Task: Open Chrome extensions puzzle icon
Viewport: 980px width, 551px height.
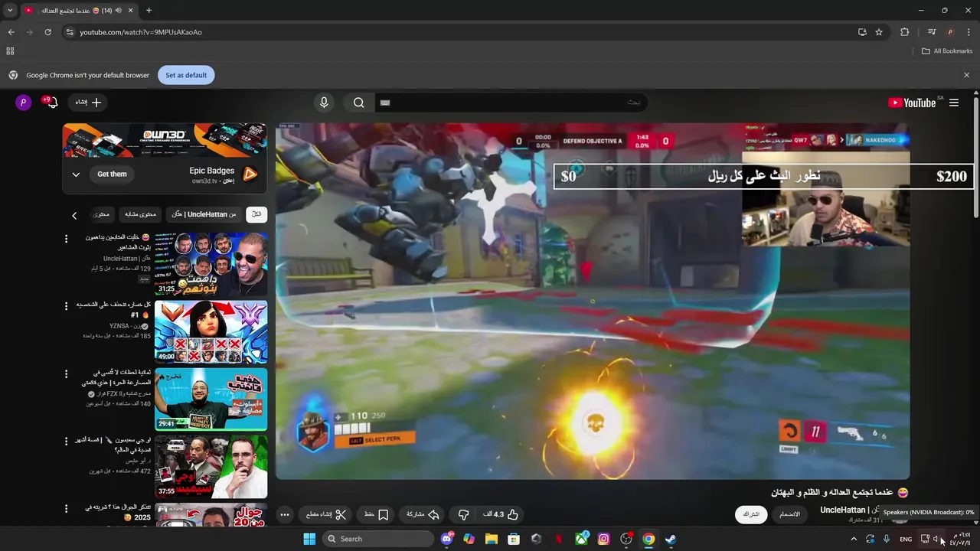Action: [905, 32]
